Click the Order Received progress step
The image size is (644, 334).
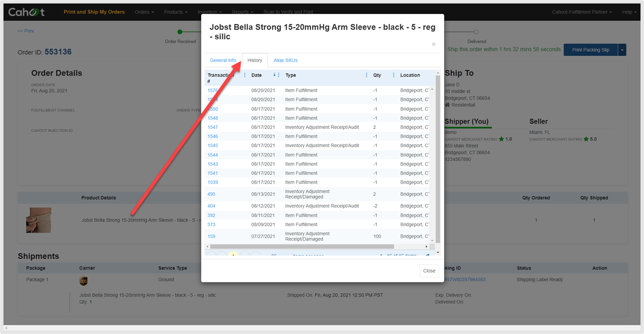[x=180, y=32]
